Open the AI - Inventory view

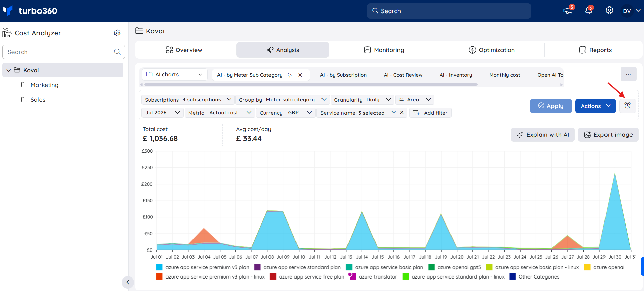pyautogui.click(x=456, y=75)
